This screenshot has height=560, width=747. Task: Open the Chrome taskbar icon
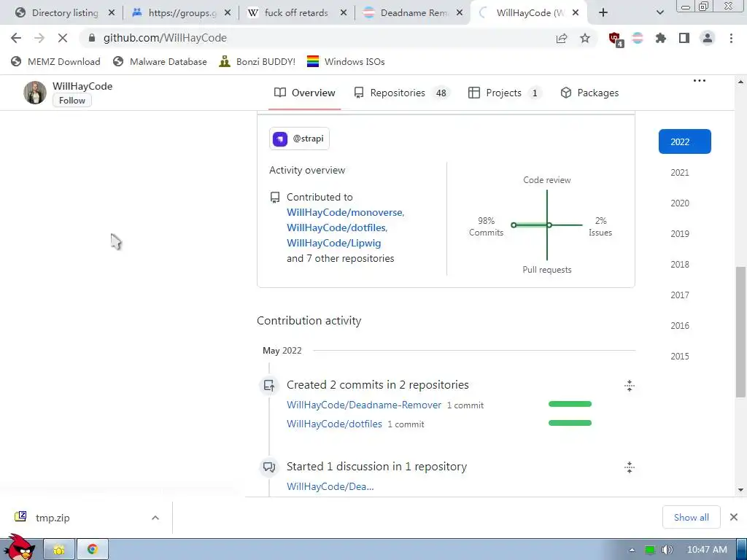(x=93, y=550)
